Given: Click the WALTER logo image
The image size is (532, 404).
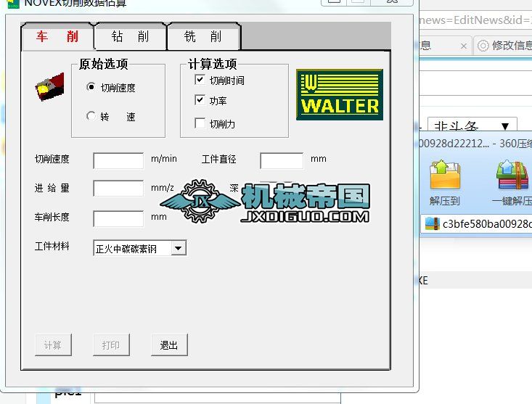Looking at the screenshot, I should click(x=340, y=94).
